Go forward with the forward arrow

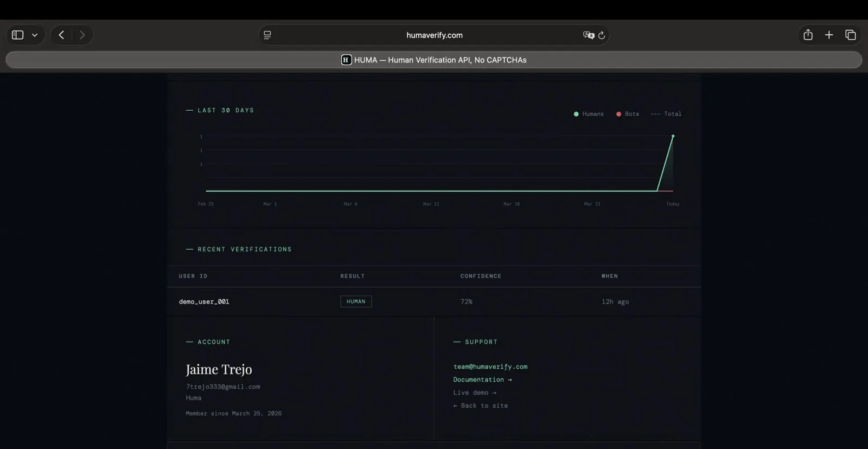82,35
